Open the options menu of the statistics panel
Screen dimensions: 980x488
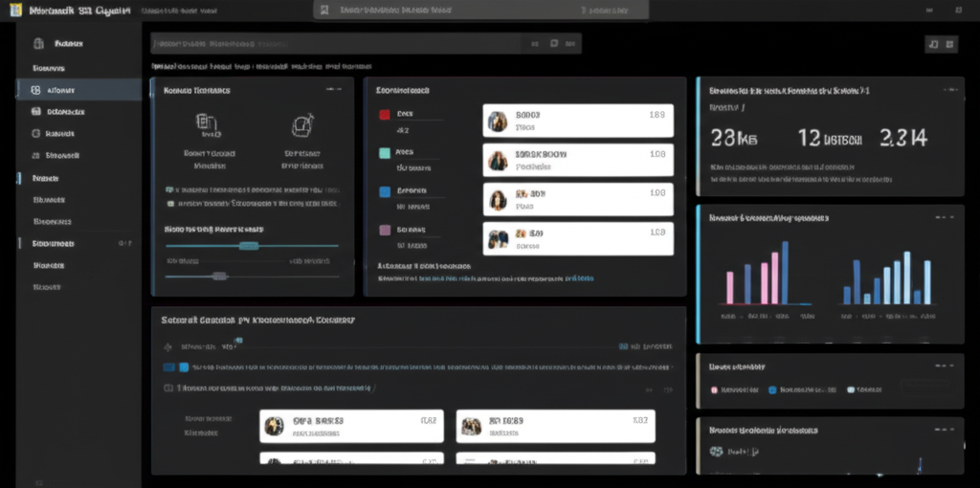[x=948, y=90]
